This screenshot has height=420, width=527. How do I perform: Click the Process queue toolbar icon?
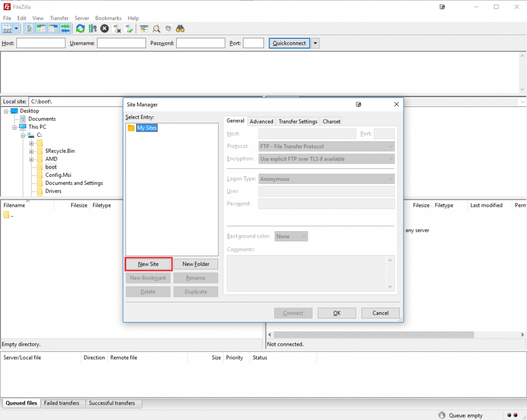point(92,28)
